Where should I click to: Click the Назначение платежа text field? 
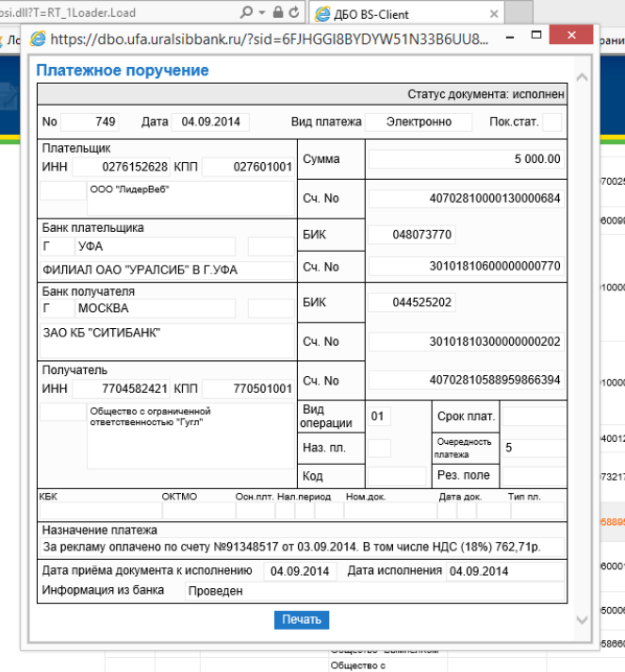303,547
